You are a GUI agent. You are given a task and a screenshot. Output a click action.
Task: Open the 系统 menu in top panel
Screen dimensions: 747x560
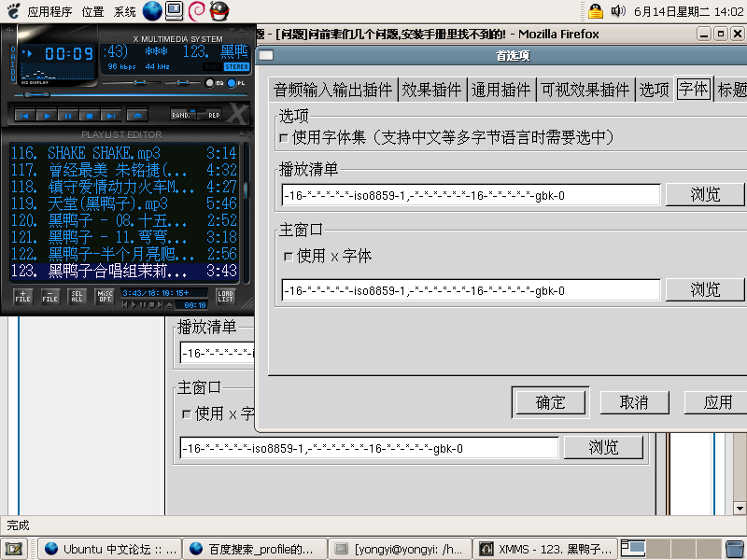[x=125, y=11]
